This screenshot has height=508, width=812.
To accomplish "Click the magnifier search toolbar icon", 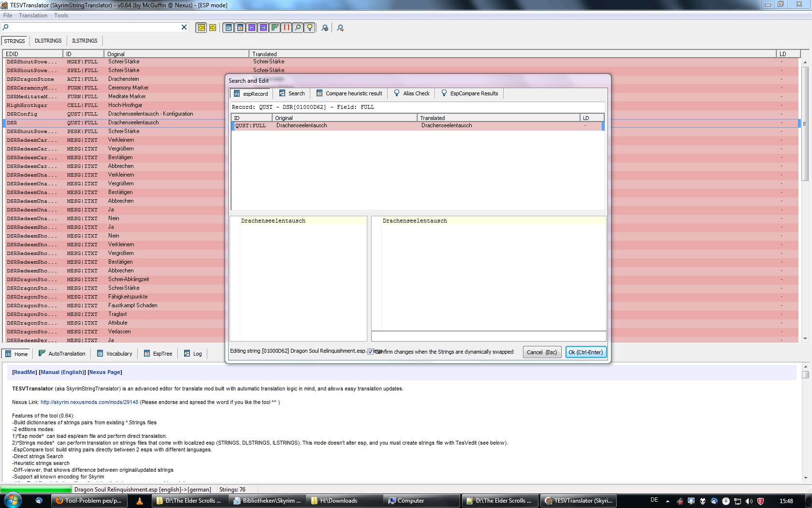I will pyautogui.click(x=298, y=28).
